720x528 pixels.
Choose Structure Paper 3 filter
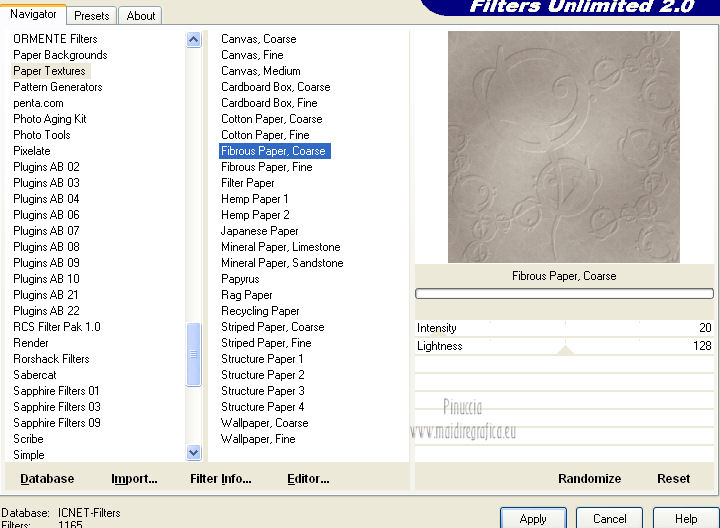[263, 391]
